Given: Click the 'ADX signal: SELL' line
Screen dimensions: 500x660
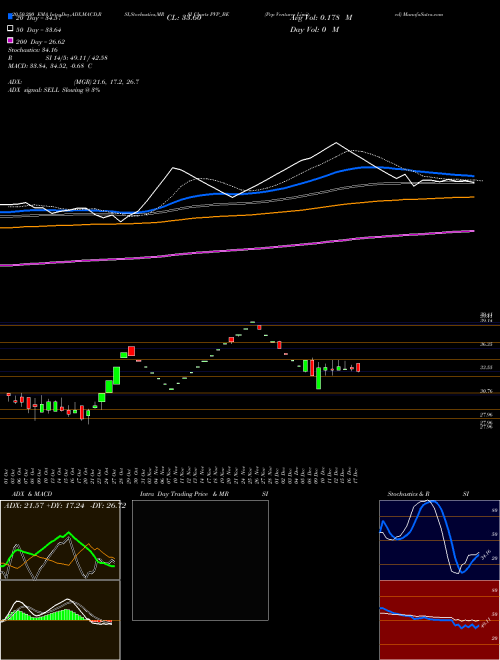Looking at the screenshot, I should (x=54, y=90).
